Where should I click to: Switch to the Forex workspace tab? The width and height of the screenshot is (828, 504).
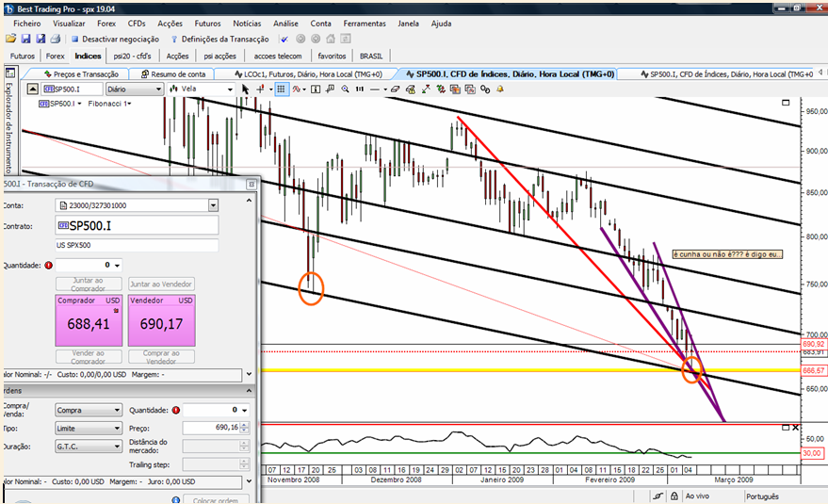[x=55, y=56]
